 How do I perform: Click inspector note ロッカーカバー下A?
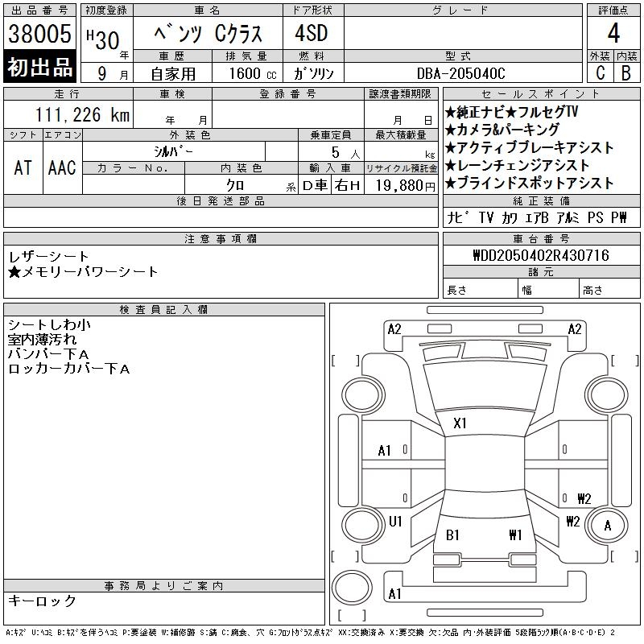point(69,369)
